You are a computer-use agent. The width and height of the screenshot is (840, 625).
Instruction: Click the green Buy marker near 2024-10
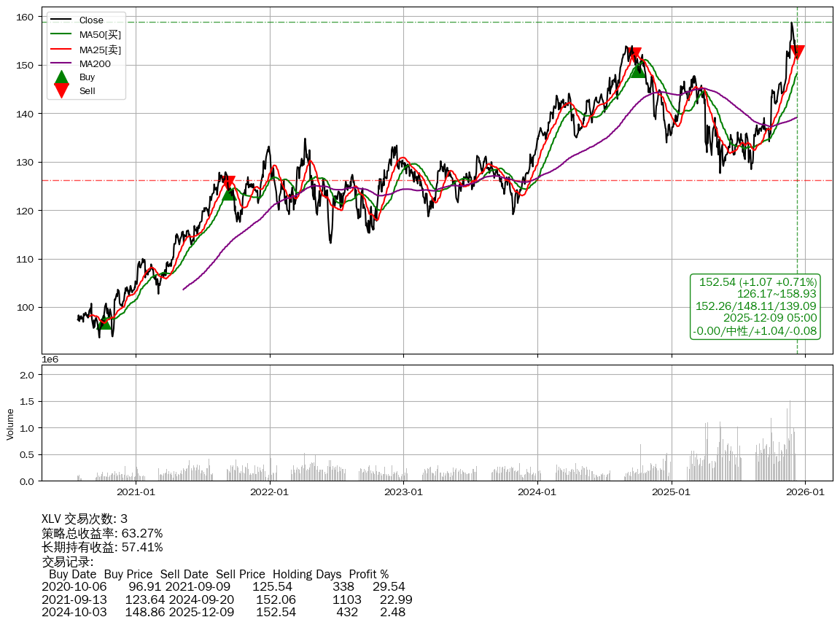pos(638,70)
